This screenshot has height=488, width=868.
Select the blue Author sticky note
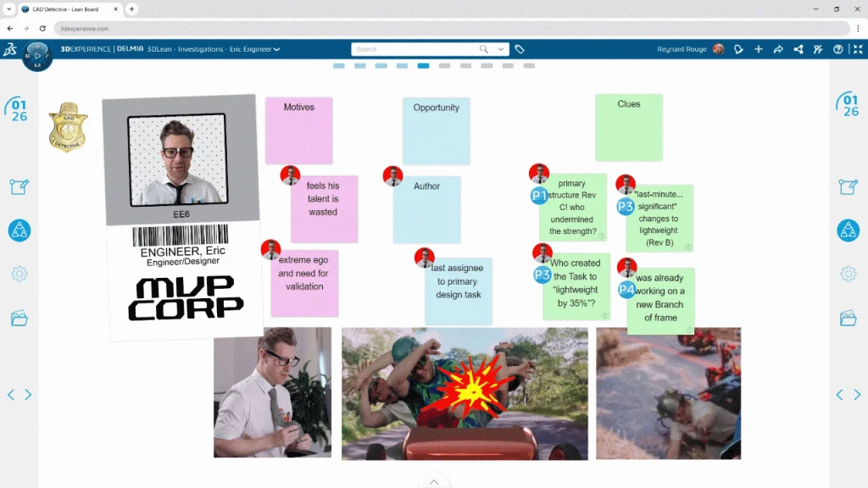tap(427, 210)
